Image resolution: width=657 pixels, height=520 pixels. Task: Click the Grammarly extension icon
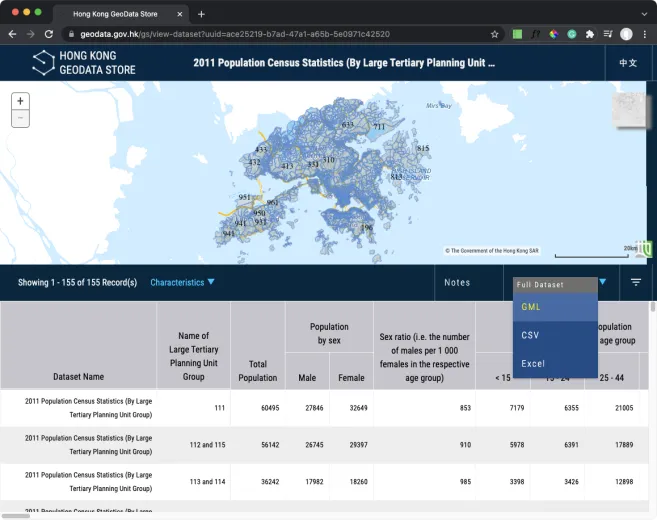tap(571, 33)
